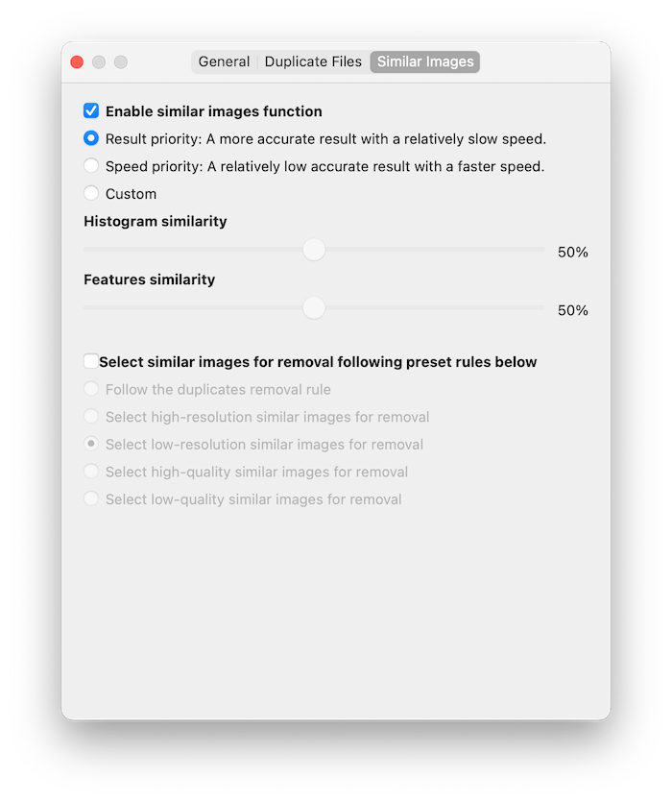Uncheck Enable similar images function
The width and height of the screenshot is (672, 801).
point(91,110)
